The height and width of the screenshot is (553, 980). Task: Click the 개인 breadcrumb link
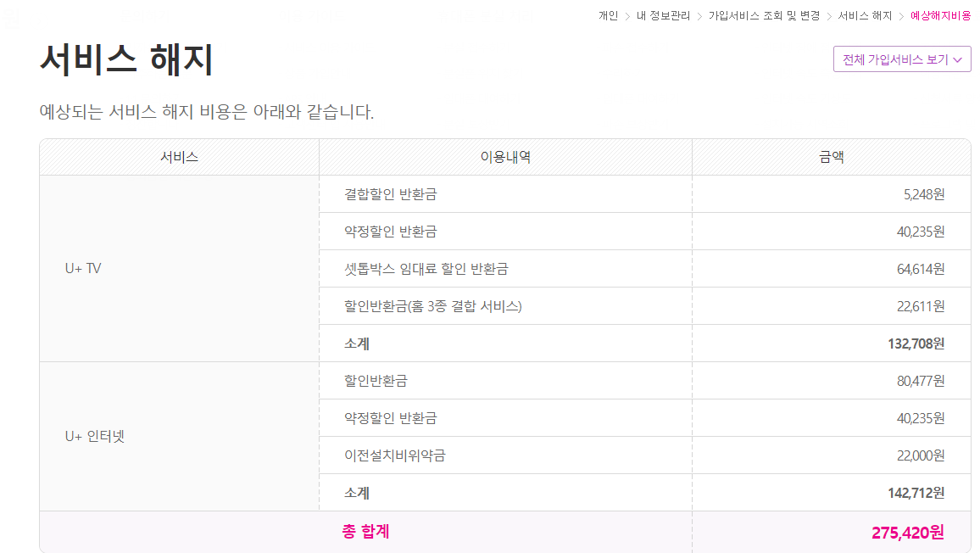608,15
